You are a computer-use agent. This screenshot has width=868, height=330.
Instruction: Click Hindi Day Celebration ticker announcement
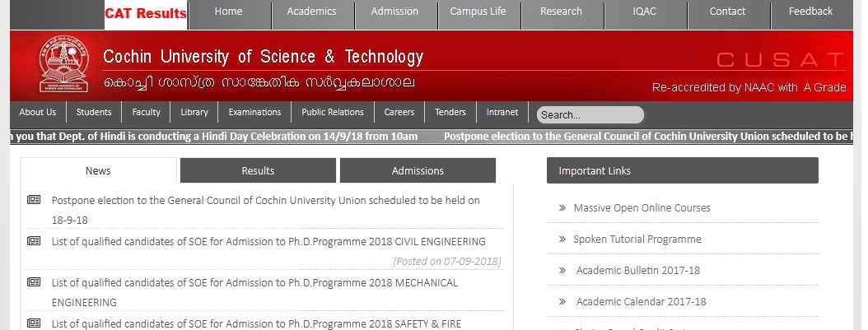[x=213, y=136]
